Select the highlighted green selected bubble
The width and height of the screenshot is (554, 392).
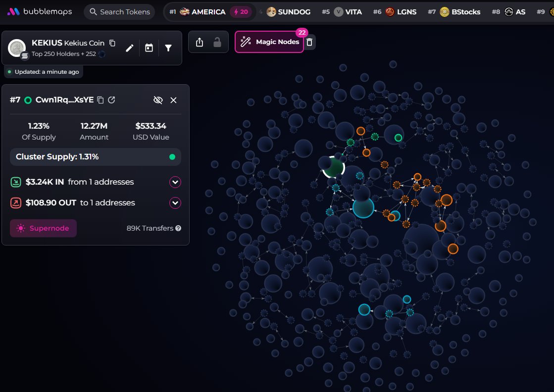point(334,167)
